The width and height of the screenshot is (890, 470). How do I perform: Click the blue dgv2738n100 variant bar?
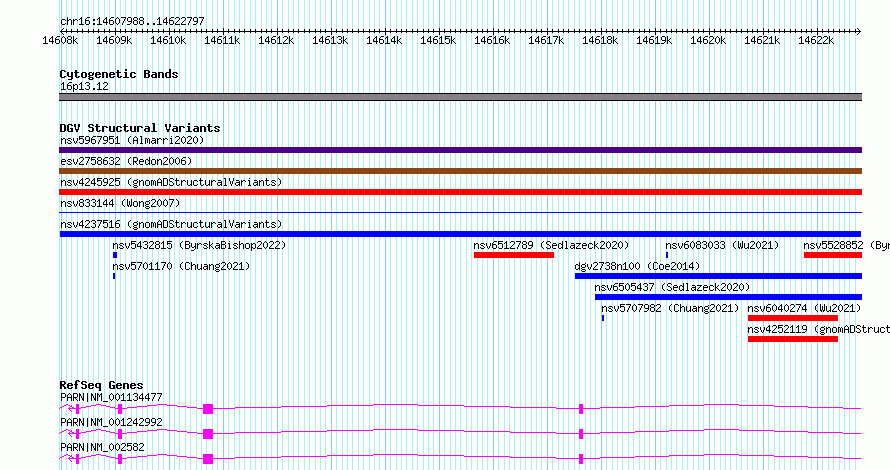click(x=719, y=276)
